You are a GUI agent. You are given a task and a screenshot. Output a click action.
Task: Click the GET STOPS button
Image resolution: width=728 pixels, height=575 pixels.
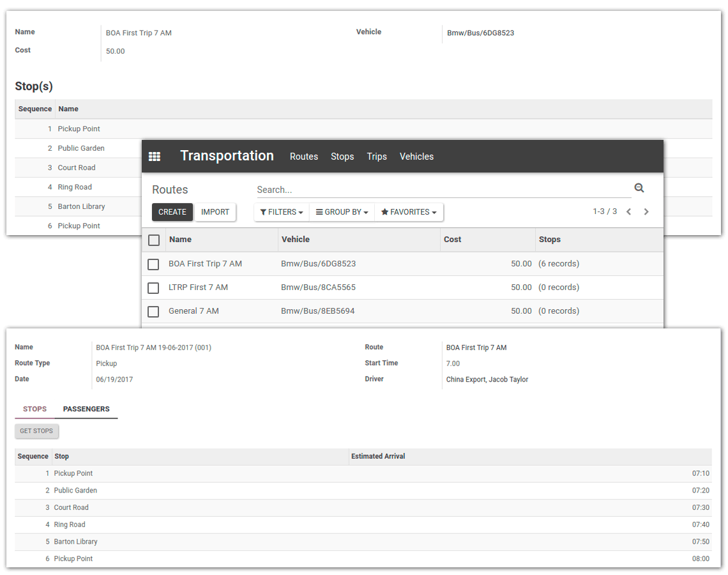(x=36, y=431)
